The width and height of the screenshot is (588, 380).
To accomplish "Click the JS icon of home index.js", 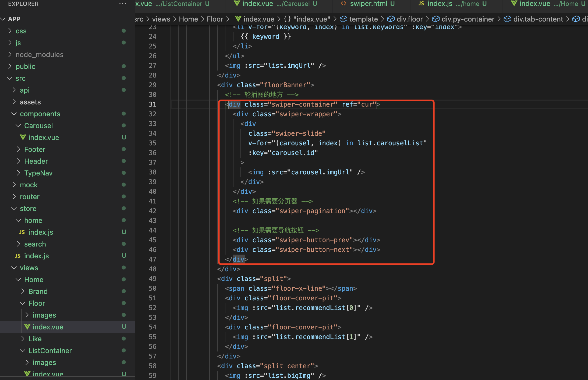I will click(x=22, y=232).
